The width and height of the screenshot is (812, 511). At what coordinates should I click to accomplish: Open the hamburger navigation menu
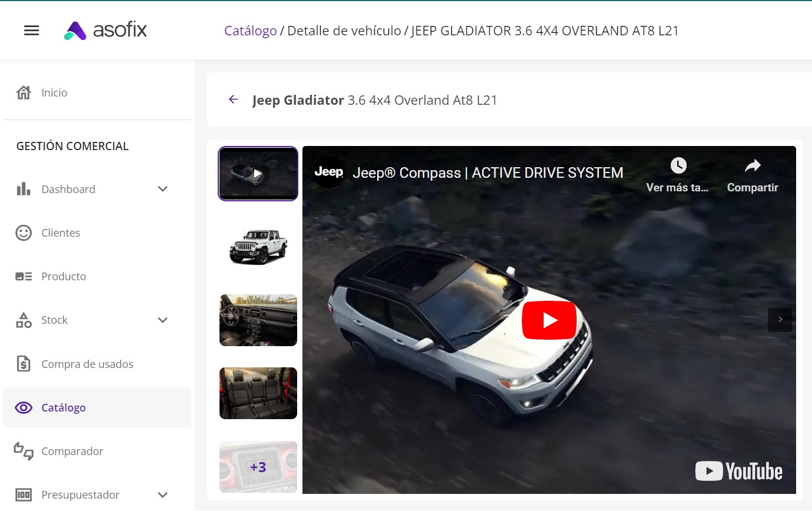pos(32,31)
